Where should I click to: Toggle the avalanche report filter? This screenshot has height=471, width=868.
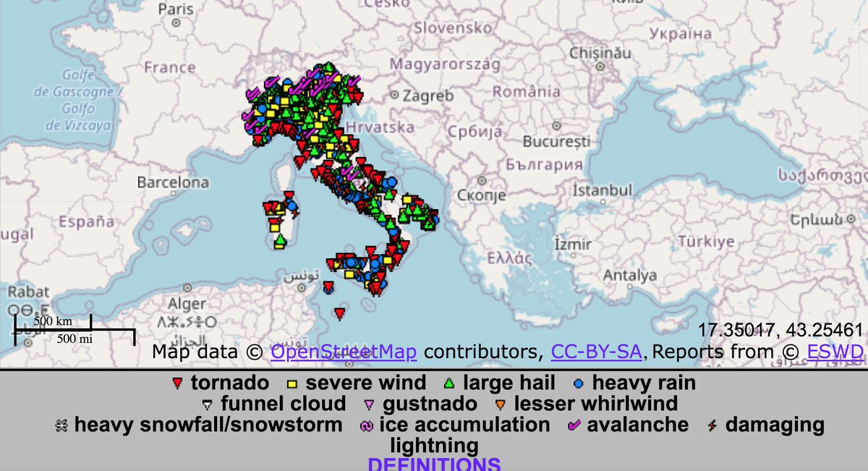[x=572, y=425]
